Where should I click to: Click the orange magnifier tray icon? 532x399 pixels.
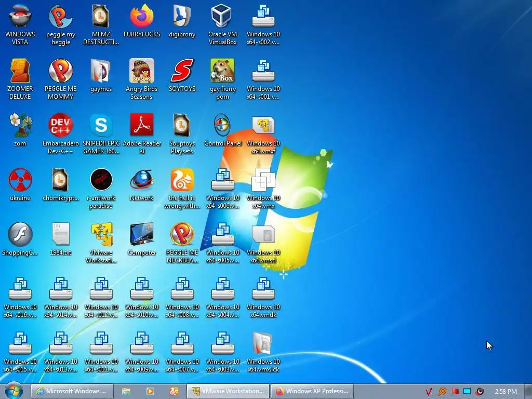442,392
